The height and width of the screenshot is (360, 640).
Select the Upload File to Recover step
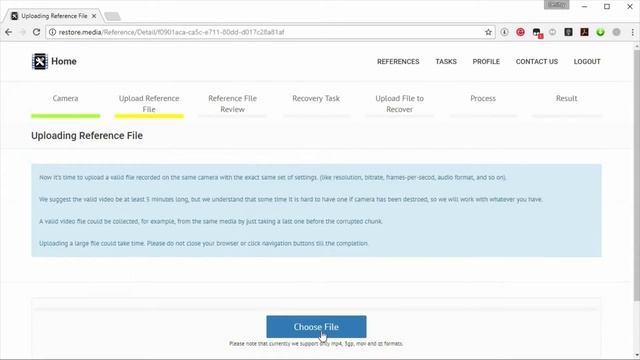(x=400, y=104)
